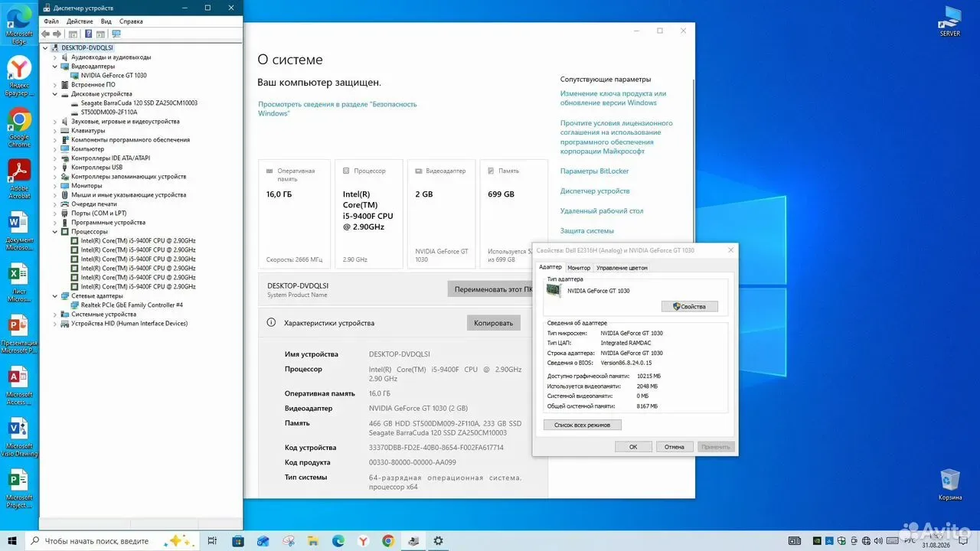Open Microsoft Project desktop icon
The height and width of the screenshot is (551, 980).
[19, 489]
